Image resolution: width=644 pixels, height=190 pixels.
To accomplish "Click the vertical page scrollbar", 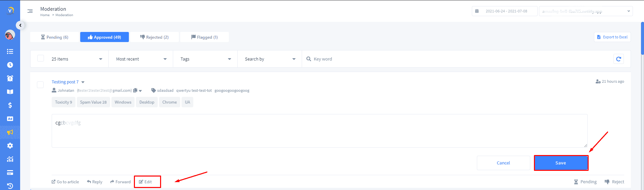I will pos(642,39).
